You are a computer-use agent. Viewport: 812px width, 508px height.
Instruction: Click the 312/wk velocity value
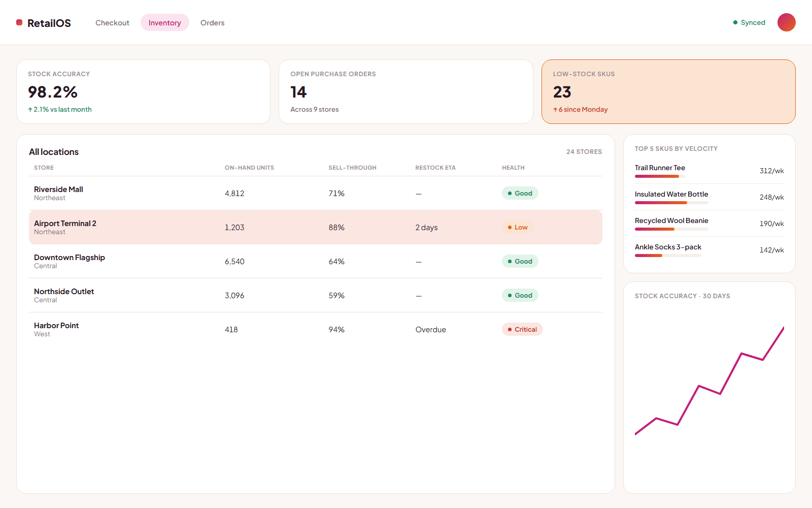pos(771,171)
